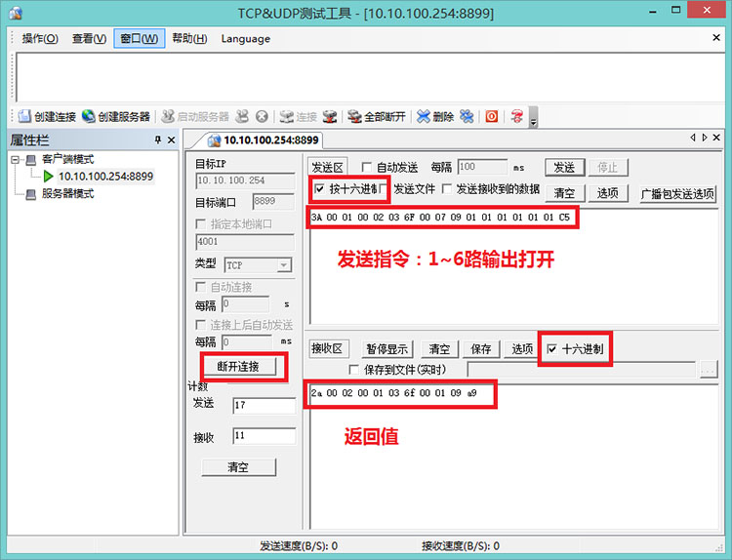The image size is (732, 560).
Task: Collapse the 客户端模式 tree node
Action: tap(15, 160)
